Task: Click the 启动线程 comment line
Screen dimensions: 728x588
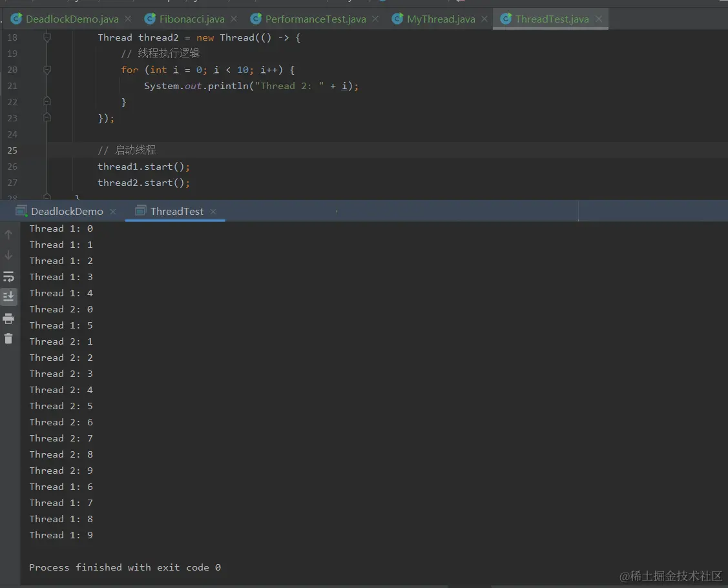Action: (x=127, y=150)
